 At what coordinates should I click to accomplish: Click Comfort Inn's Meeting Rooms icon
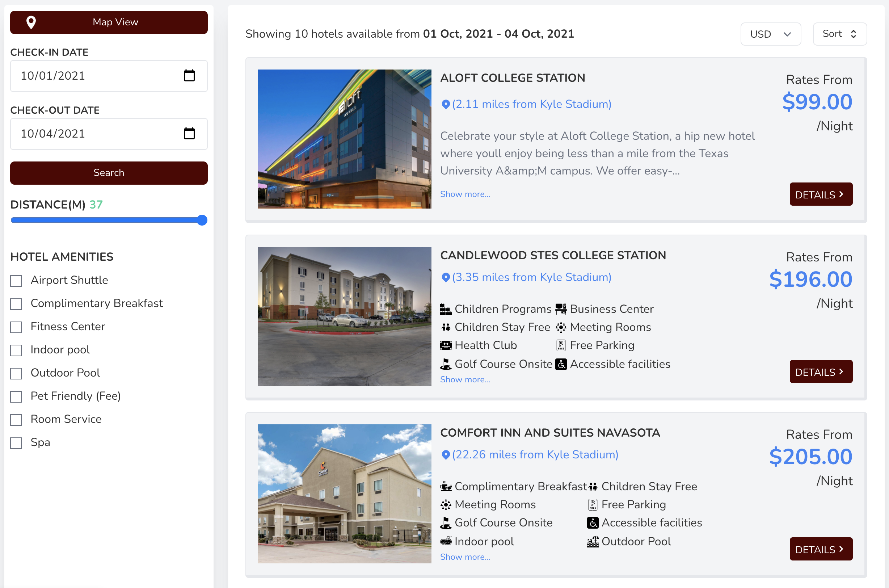point(446,505)
